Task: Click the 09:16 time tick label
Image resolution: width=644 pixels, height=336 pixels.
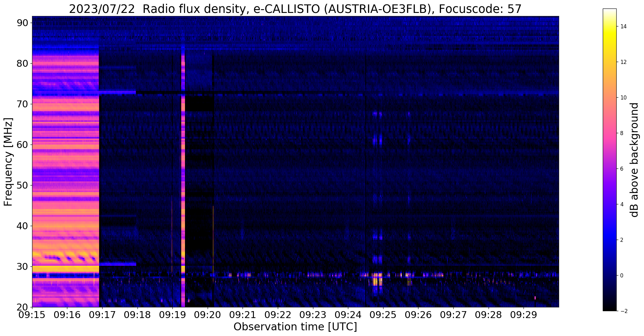Action: tap(67, 314)
